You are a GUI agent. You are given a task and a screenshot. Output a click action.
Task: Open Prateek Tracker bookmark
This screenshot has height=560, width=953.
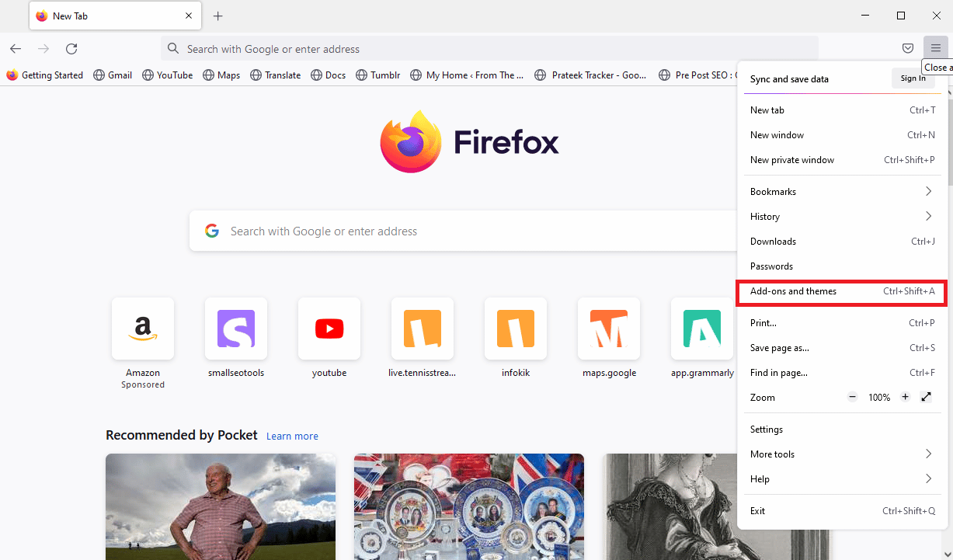(591, 75)
